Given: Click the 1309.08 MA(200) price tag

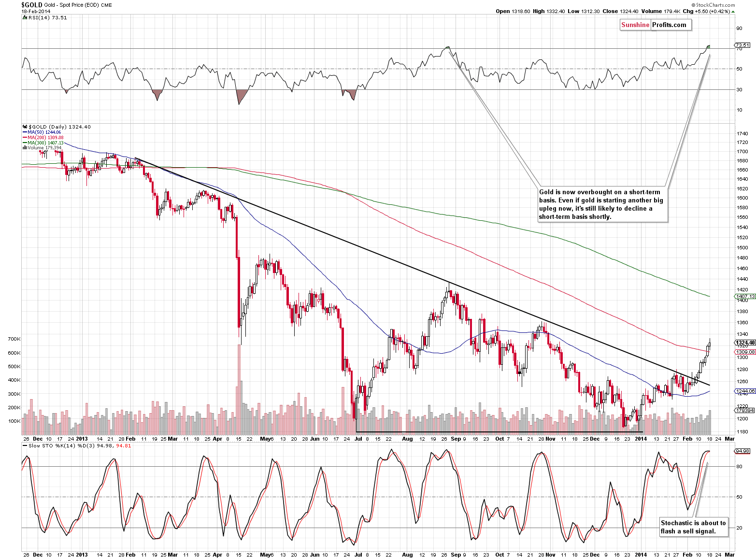Looking at the screenshot, I should [x=745, y=352].
